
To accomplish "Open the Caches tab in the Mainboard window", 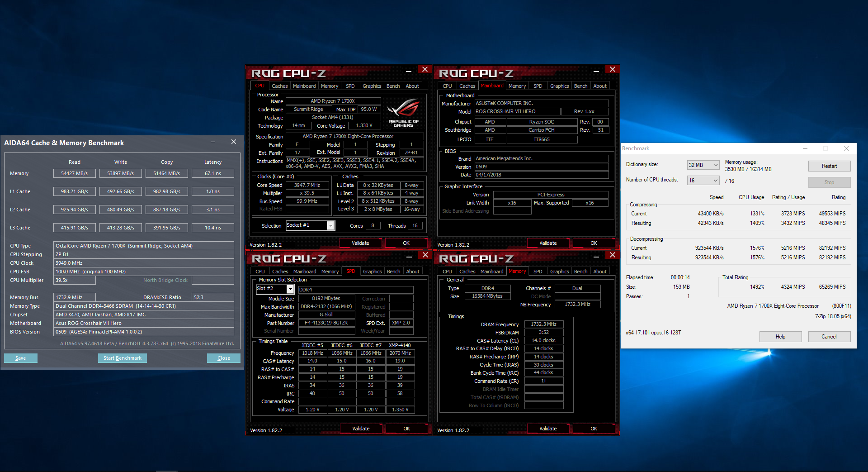I will [x=467, y=86].
